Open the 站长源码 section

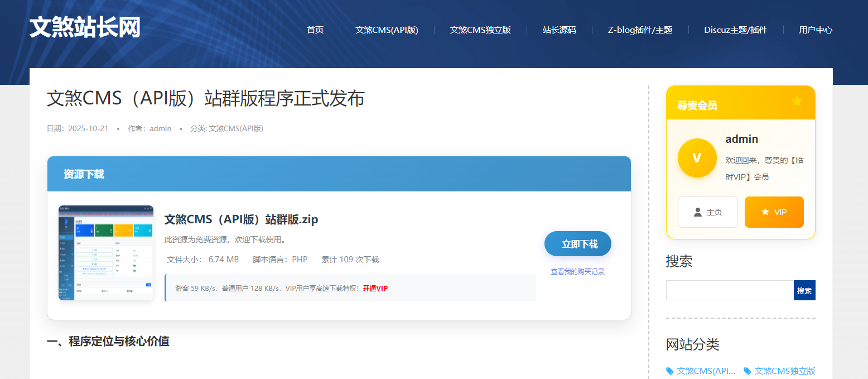coord(559,30)
